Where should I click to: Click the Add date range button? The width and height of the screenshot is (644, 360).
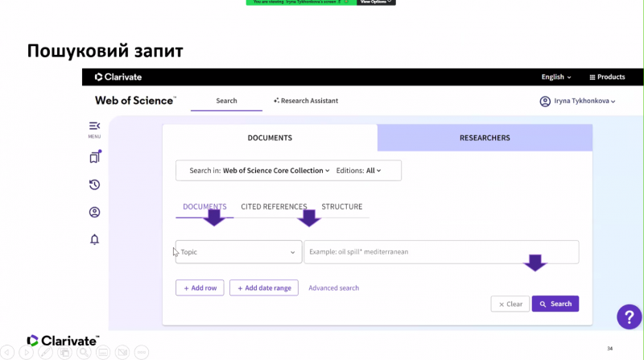coord(264,288)
